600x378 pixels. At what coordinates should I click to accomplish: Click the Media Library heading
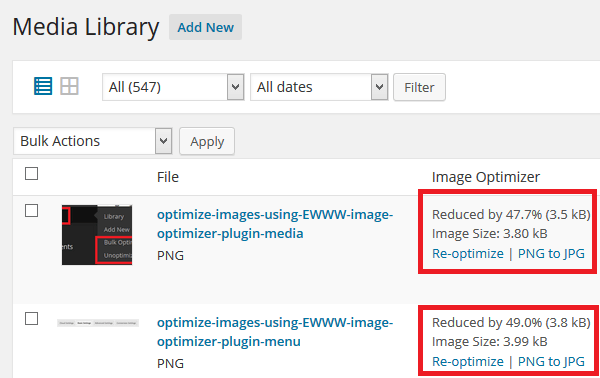[86, 27]
